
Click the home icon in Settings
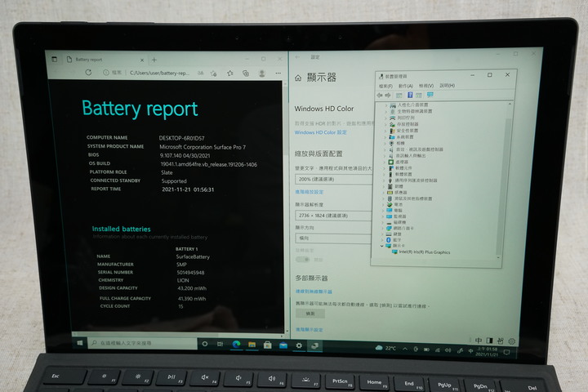click(298, 78)
